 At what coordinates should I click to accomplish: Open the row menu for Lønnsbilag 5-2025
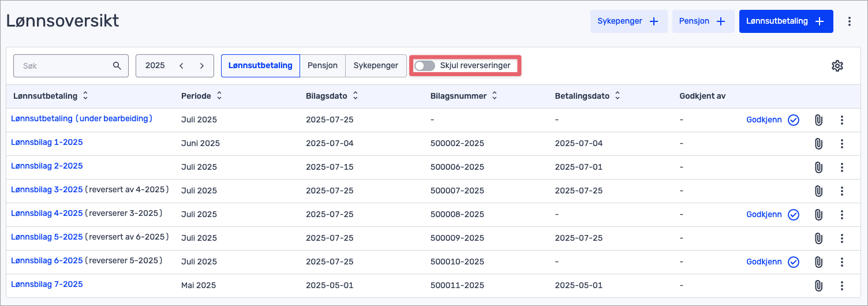(x=841, y=238)
